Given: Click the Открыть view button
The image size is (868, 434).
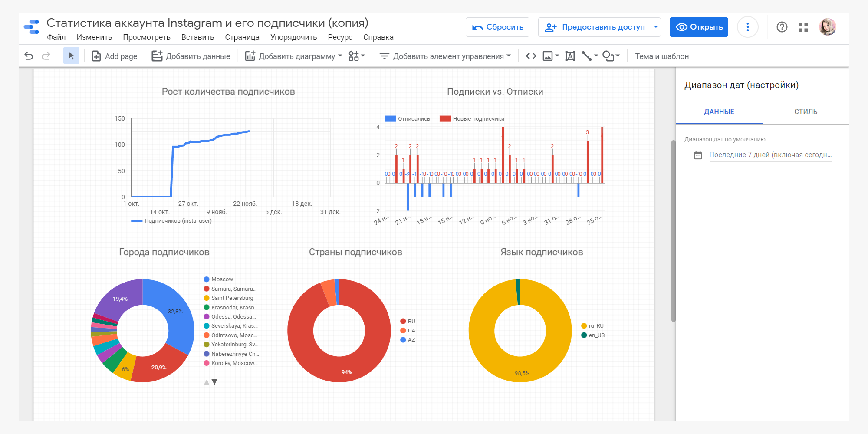Looking at the screenshot, I should (x=699, y=27).
